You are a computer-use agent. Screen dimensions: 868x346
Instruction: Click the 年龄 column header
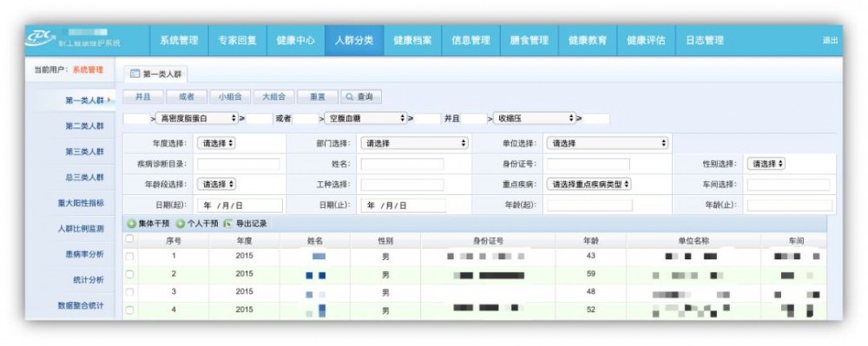[590, 241]
